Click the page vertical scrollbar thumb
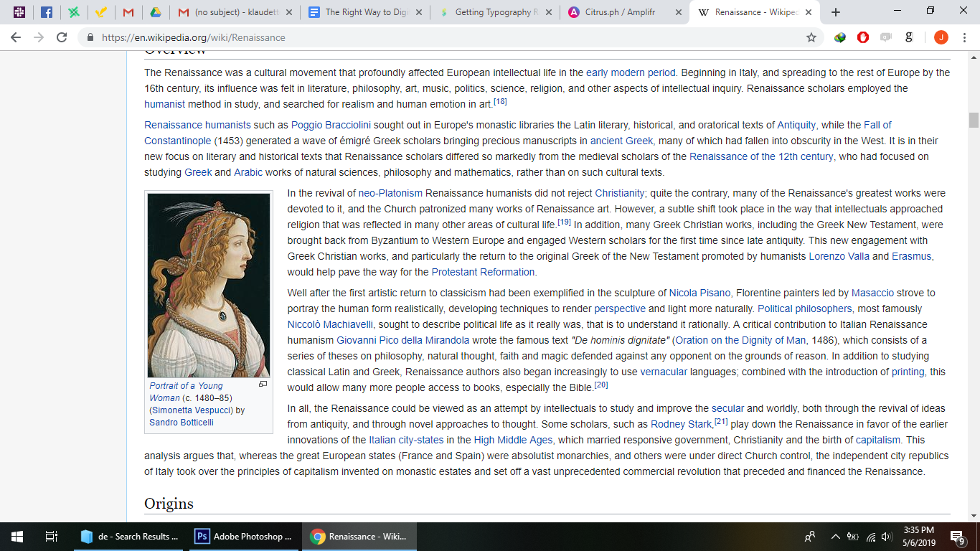Screen dimensions: 980x551 click(x=974, y=120)
